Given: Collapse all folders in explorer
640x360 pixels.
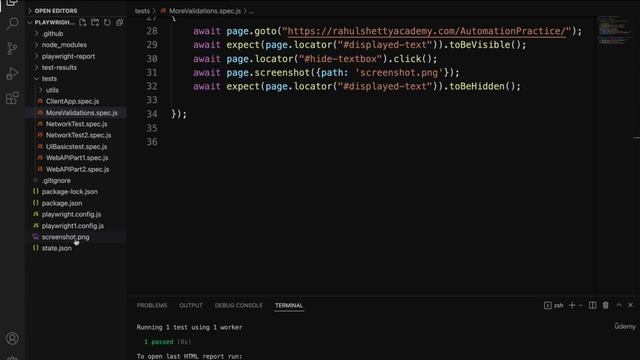Looking at the screenshot, I should point(120,22).
